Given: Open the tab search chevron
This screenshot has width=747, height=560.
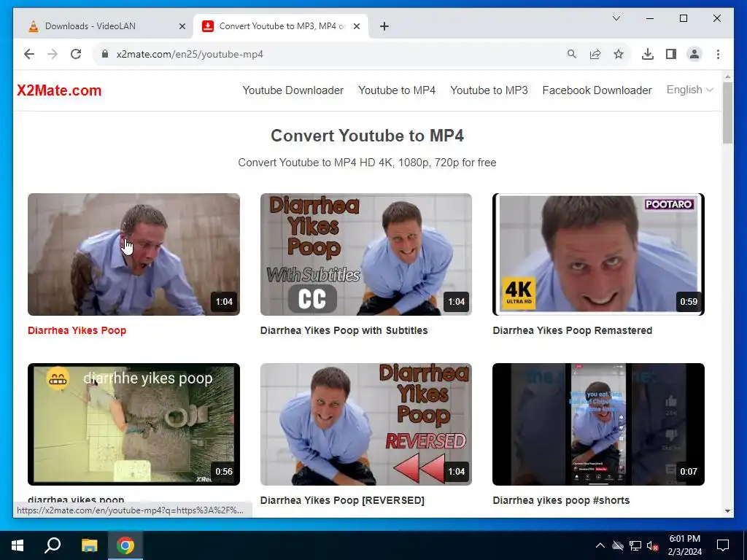Looking at the screenshot, I should point(616,18).
